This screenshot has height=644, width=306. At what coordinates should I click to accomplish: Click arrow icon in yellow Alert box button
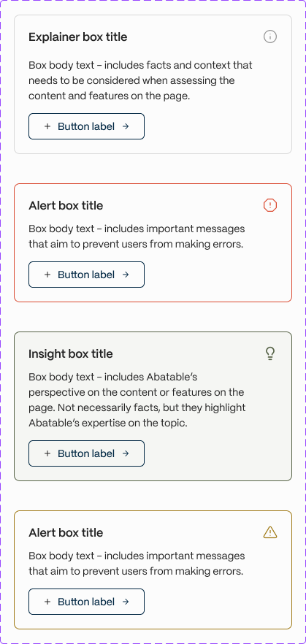(x=126, y=602)
